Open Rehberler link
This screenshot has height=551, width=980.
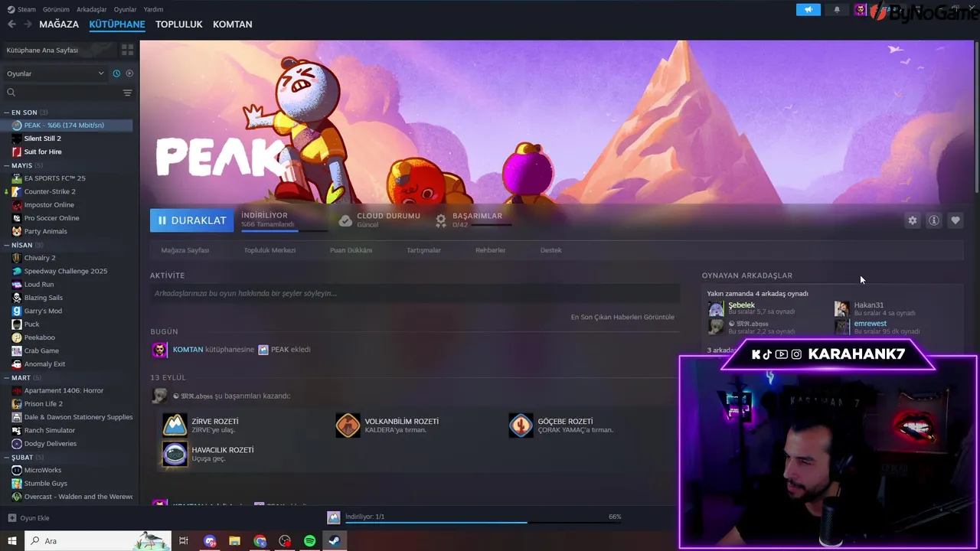491,250
